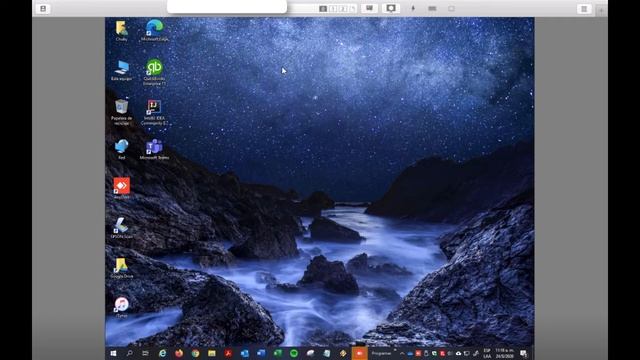The width and height of the screenshot is (640, 360).
Task: Select the Papelera de reciclaje icon
Action: [x=122, y=112]
